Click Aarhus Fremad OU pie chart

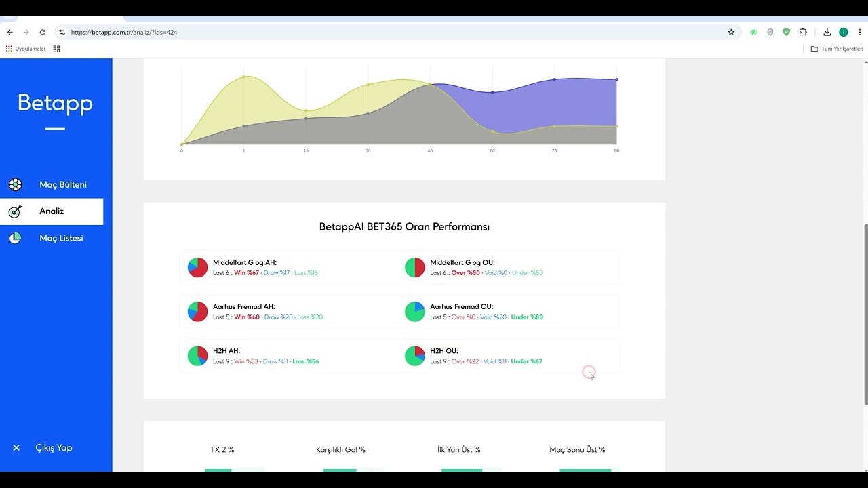tap(414, 312)
